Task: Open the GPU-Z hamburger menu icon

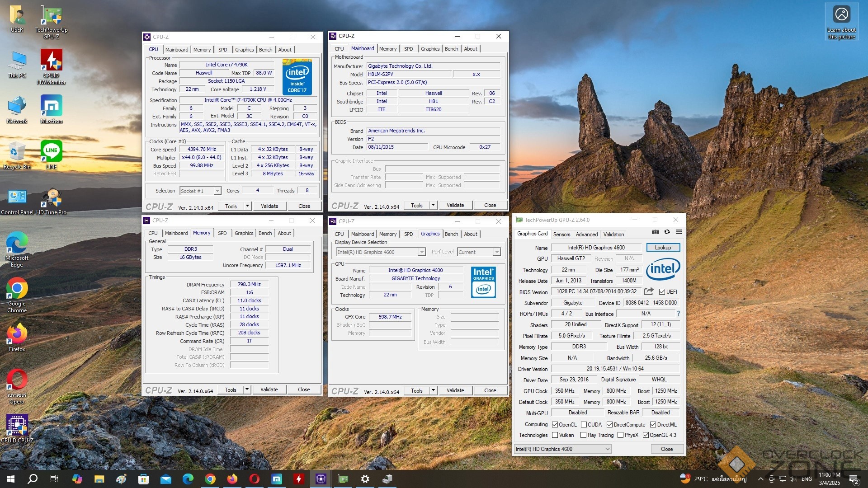Action: [x=679, y=232]
